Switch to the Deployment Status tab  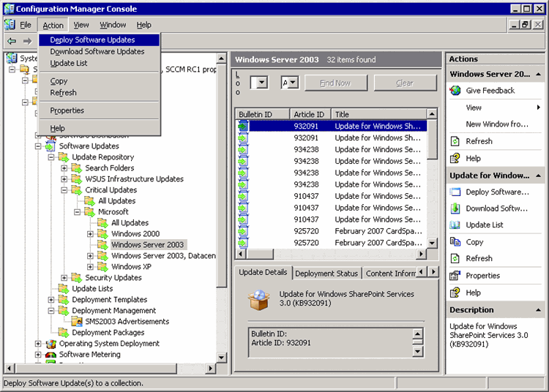pos(326,274)
